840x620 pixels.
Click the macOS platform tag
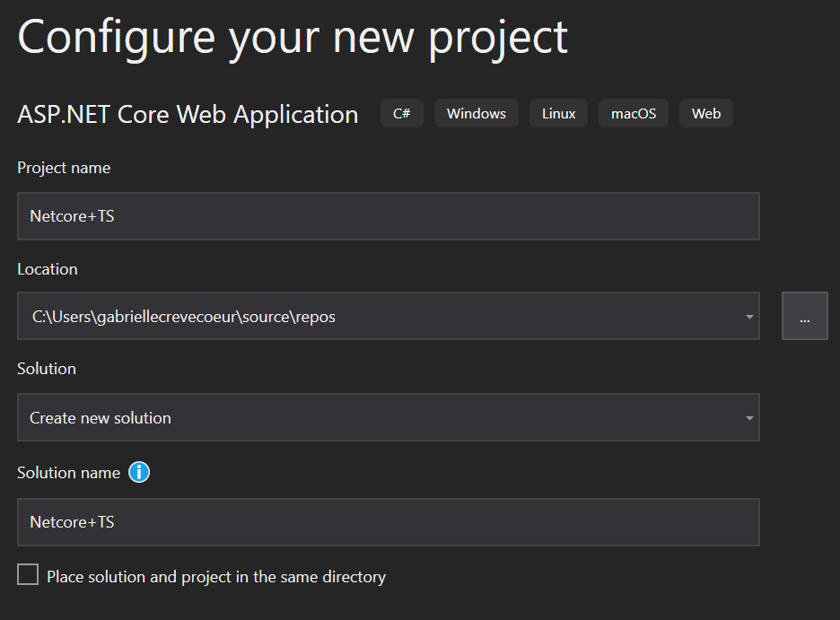tap(633, 113)
